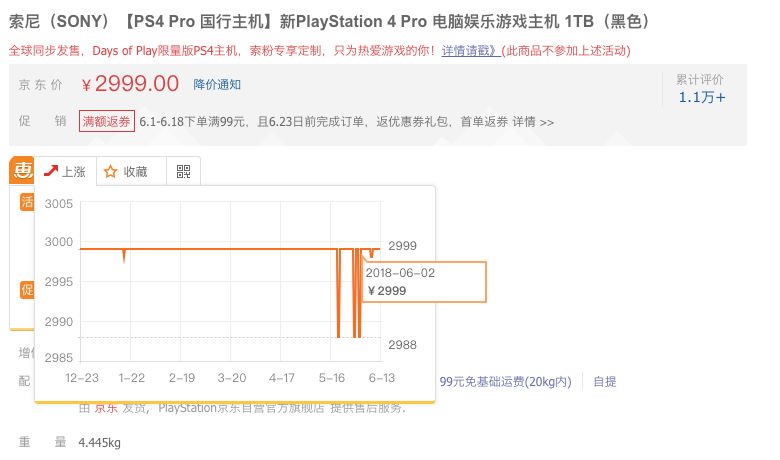
Task: Click the price dip near 1-22 on chart
Action: 124,256
